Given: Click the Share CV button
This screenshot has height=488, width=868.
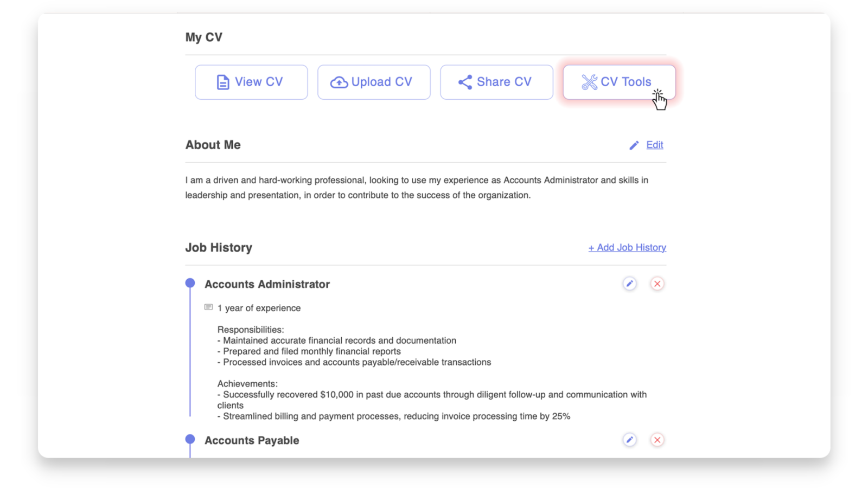Looking at the screenshot, I should (x=496, y=82).
